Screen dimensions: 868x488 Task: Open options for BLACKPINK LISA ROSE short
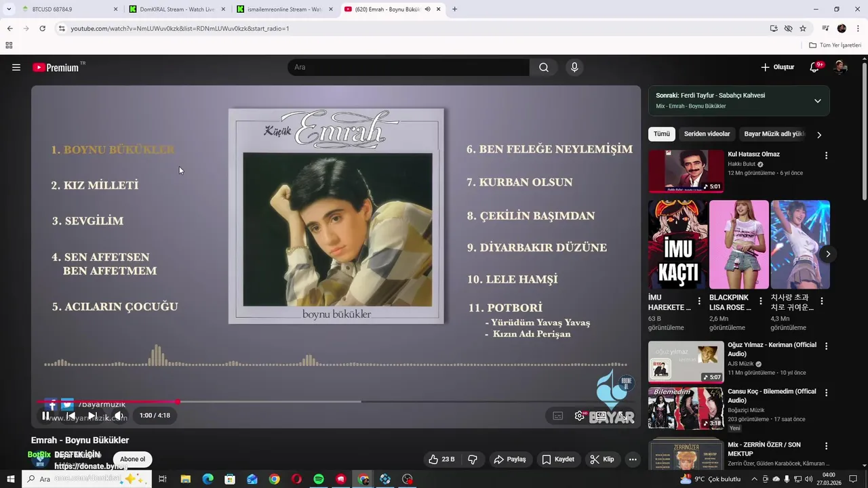[760, 301]
